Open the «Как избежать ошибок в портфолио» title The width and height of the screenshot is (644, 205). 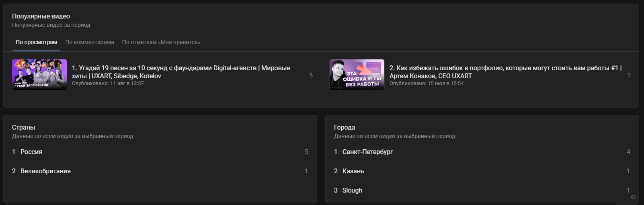point(505,72)
